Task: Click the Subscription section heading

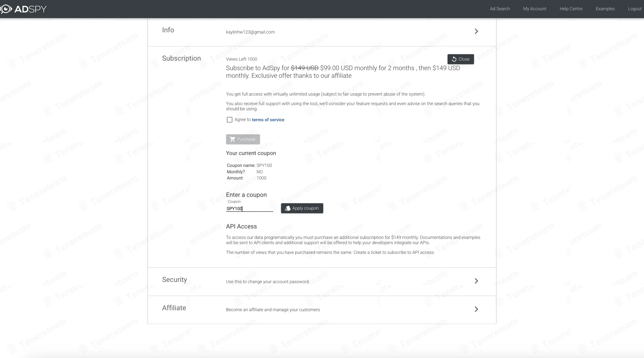Action: tap(181, 58)
